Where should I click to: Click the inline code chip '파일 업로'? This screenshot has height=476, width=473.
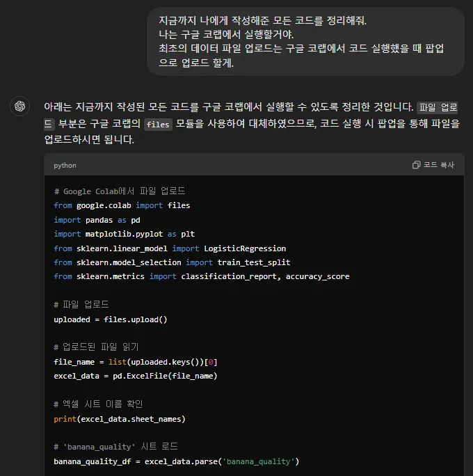(438, 107)
